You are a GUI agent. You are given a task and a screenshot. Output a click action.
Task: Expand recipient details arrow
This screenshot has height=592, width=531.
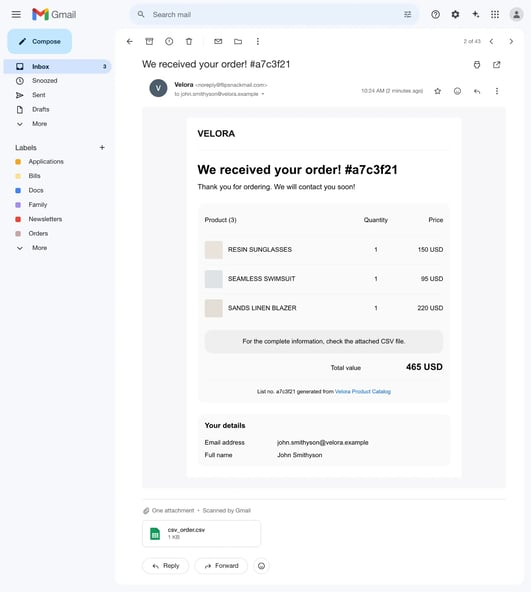pyautogui.click(x=263, y=94)
